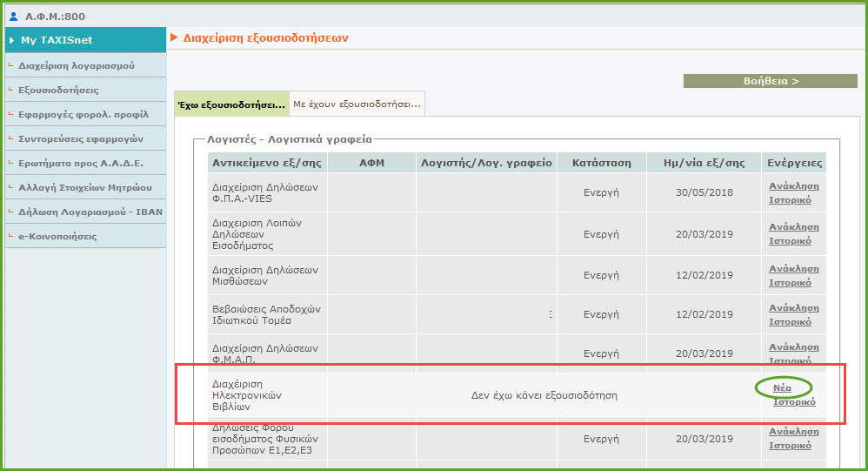Open Εφαρμογές φορολ. προφίλ menu item
Viewport: 868px width, 471px height.
coord(83,114)
